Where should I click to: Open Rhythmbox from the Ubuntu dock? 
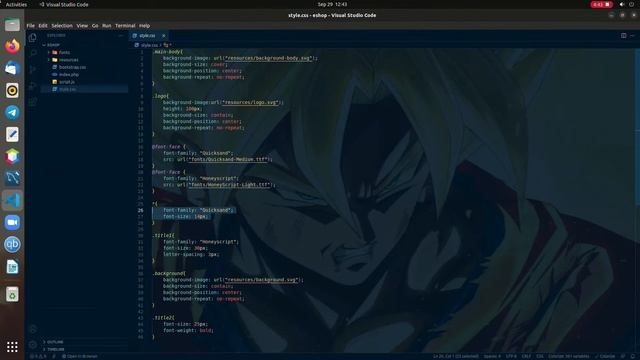(12, 90)
